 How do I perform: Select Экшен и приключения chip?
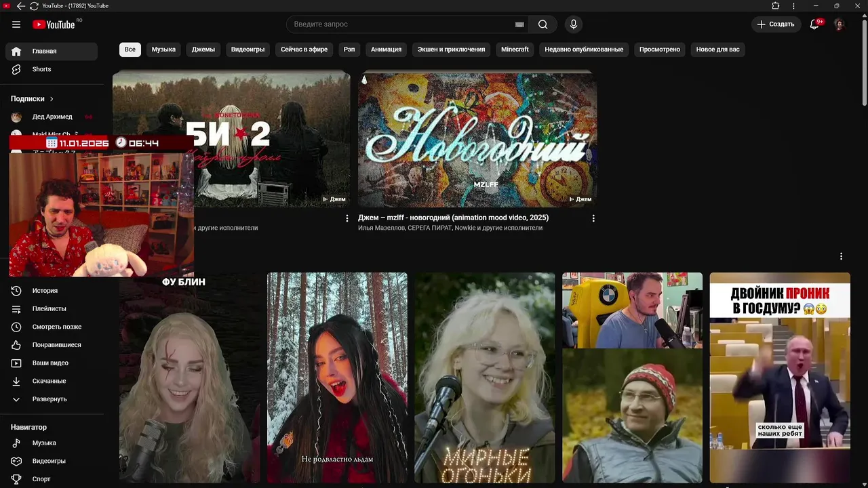451,49
